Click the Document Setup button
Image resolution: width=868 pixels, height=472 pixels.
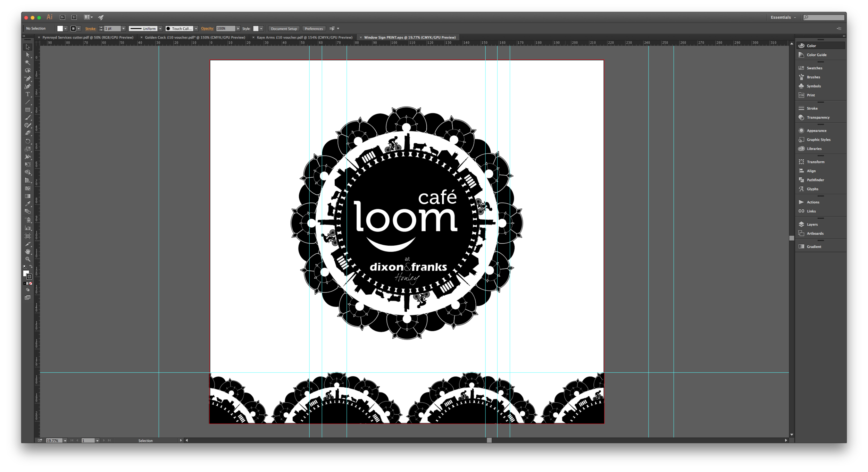pyautogui.click(x=284, y=28)
